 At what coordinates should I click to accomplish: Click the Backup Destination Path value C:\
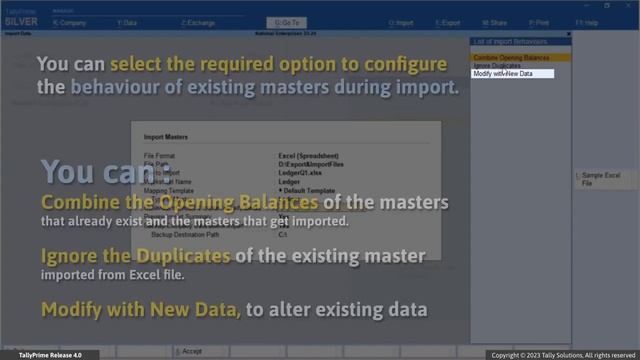282,235
